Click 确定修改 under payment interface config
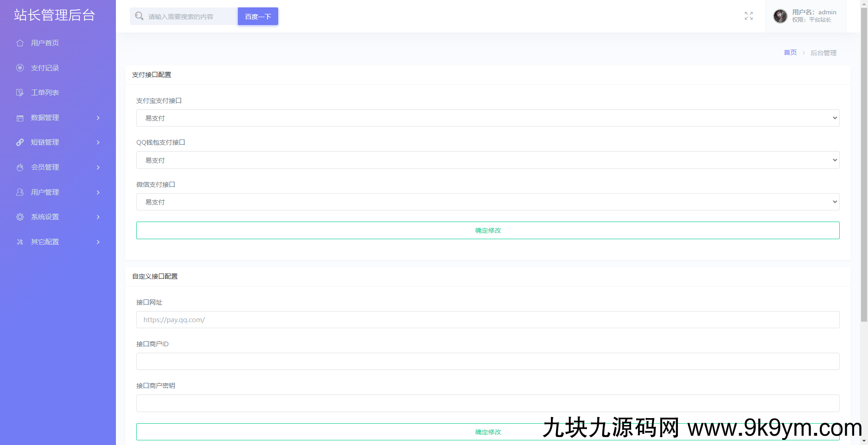868x445 pixels. tap(487, 230)
